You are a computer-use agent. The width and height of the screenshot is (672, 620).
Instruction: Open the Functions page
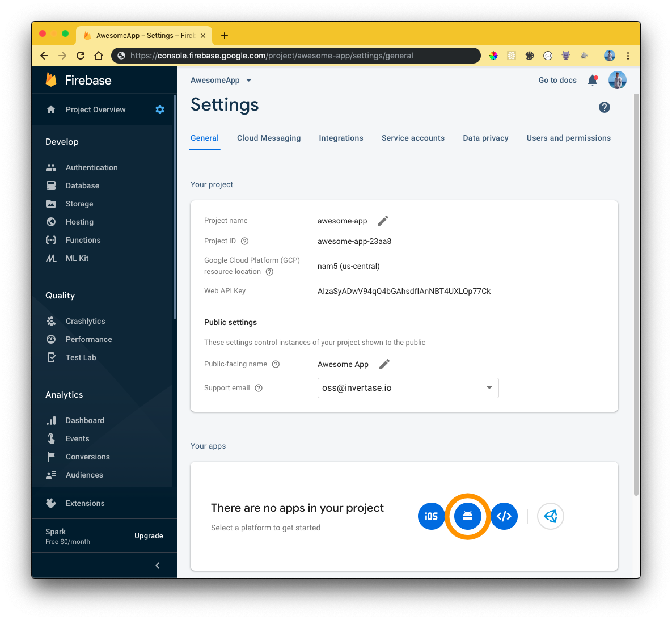point(83,240)
